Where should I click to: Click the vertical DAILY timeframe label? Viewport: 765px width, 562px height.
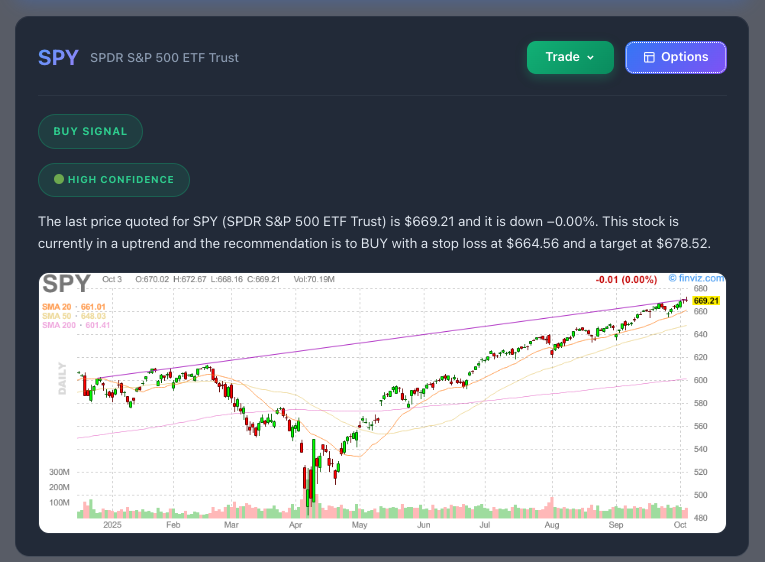pyautogui.click(x=62, y=378)
